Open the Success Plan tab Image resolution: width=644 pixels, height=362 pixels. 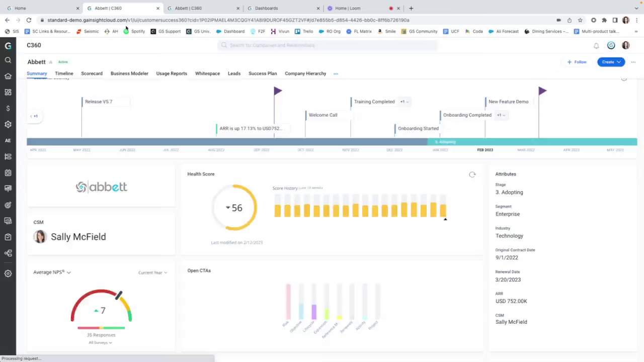(263, 73)
